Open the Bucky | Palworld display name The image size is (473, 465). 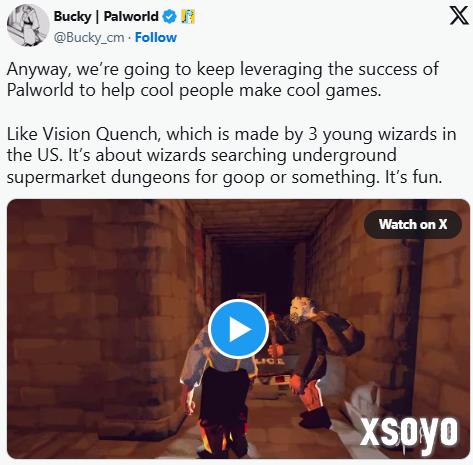pyautogui.click(x=106, y=16)
